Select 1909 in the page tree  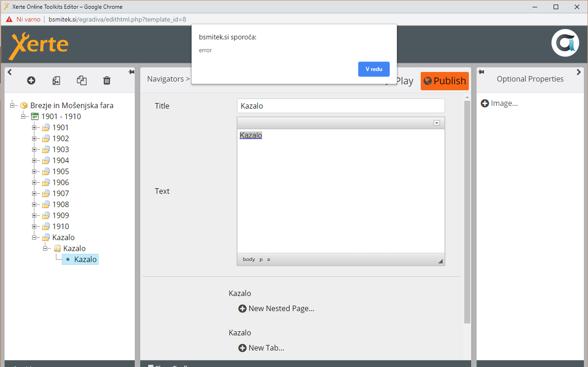tap(60, 215)
